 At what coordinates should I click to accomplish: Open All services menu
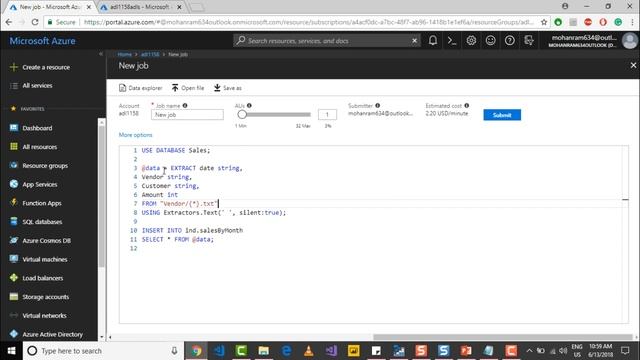pos(31,85)
